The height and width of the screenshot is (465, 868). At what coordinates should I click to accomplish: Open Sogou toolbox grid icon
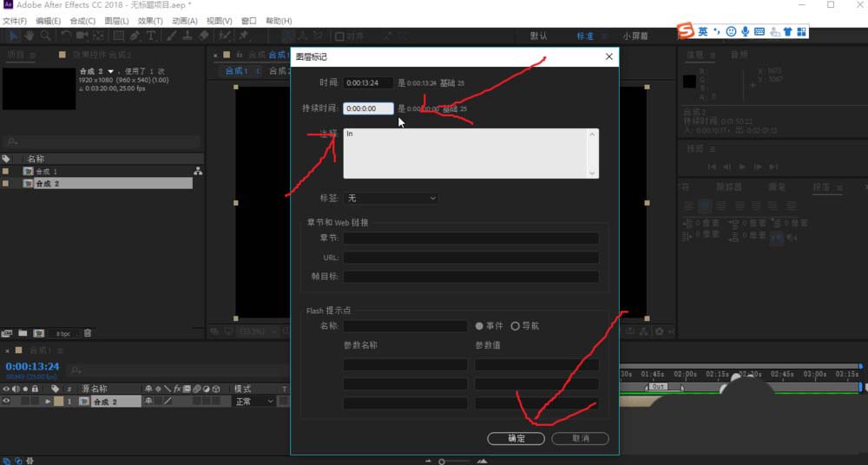click(x=801, y=31)
